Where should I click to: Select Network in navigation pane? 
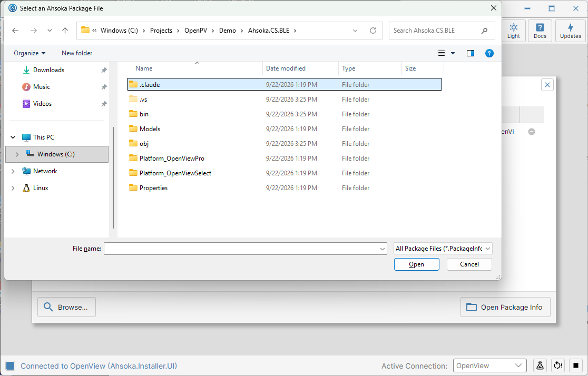click(x=45, y=171)
